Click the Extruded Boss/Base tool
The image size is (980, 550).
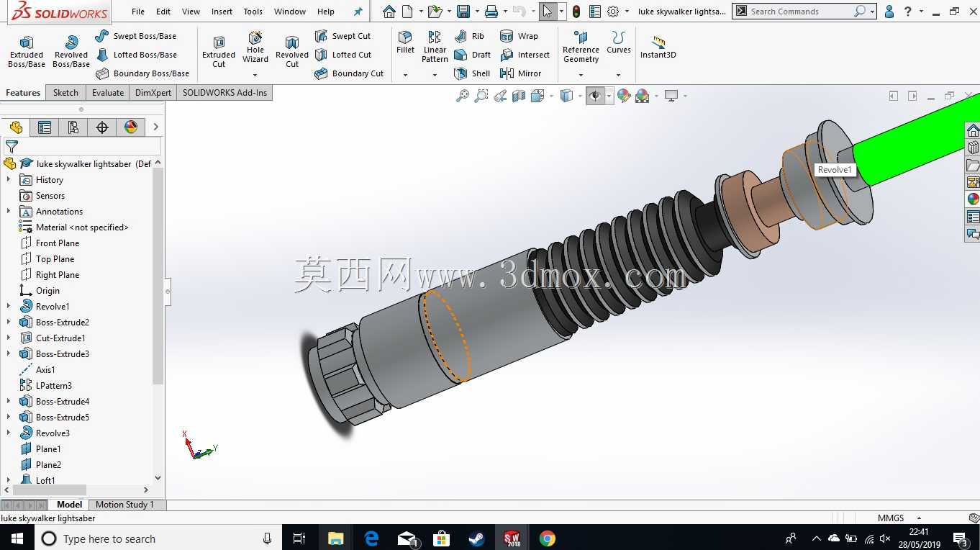coord(27,52)
